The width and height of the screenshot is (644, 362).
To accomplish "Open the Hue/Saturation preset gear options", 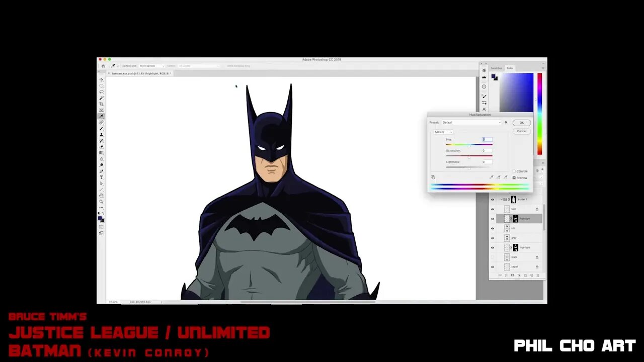I will tap(506, 123).
